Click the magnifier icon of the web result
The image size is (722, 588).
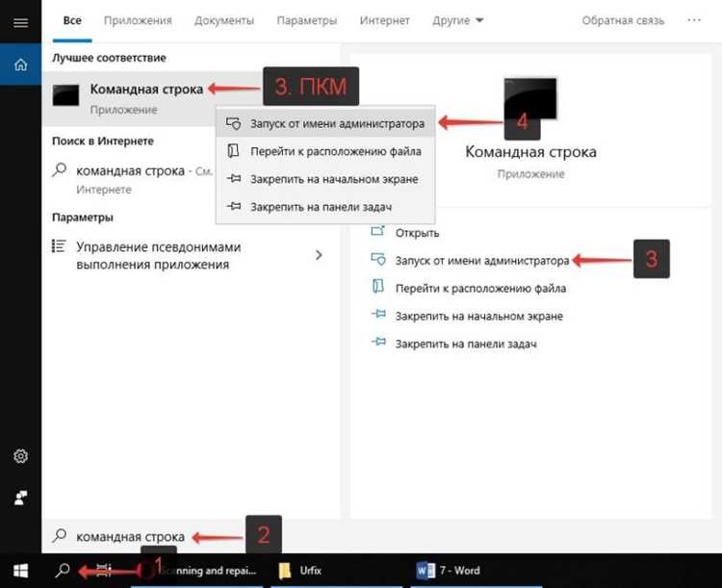60,169
